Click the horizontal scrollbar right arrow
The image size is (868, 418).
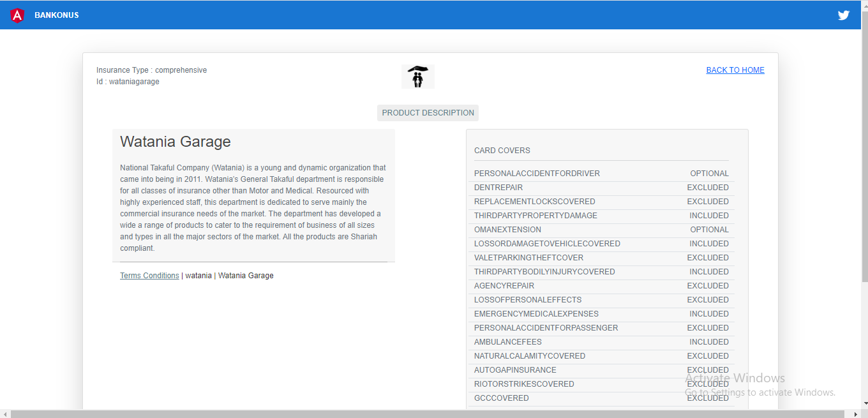pyautogui.click(x=856, y=414)
